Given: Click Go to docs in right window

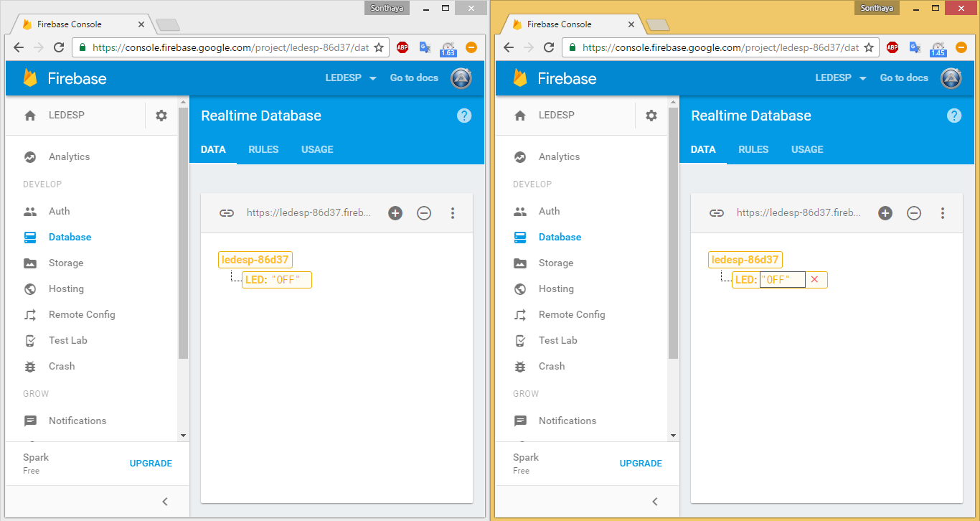Looking at the screenshot, I should point(904,78).
